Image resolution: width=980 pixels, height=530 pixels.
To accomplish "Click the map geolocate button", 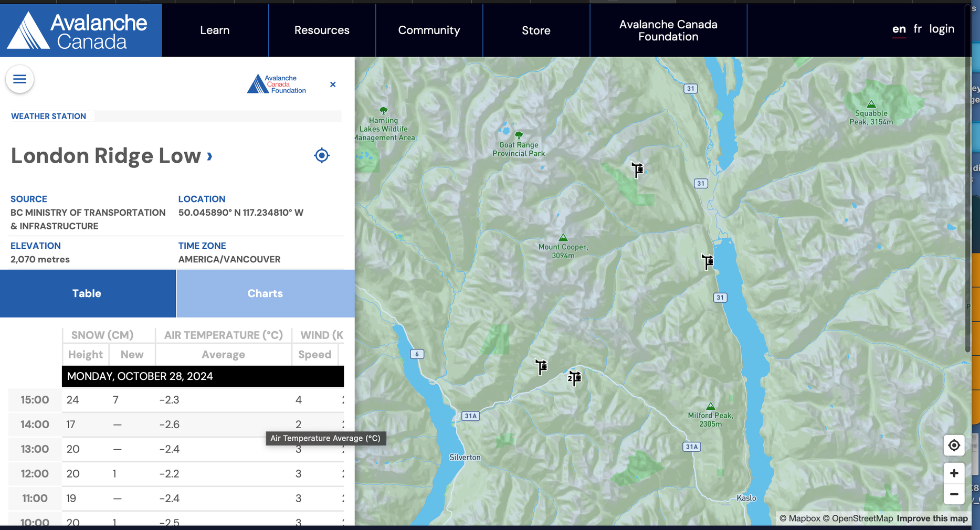I will [x=954, y=446].
